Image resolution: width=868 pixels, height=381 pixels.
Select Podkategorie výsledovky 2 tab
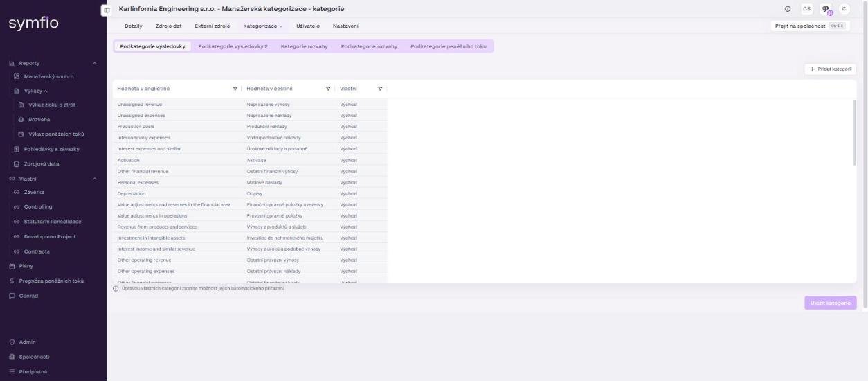coord(233,46)
